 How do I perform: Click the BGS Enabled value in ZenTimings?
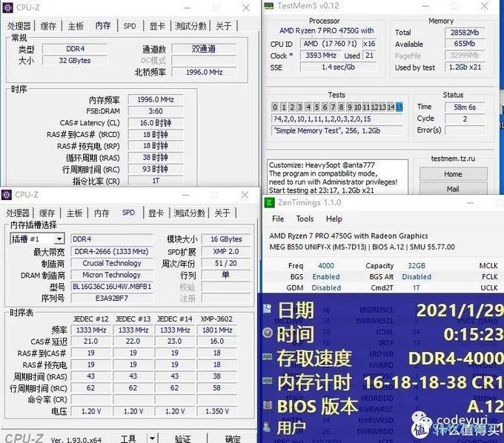click(x=326, y=276)
